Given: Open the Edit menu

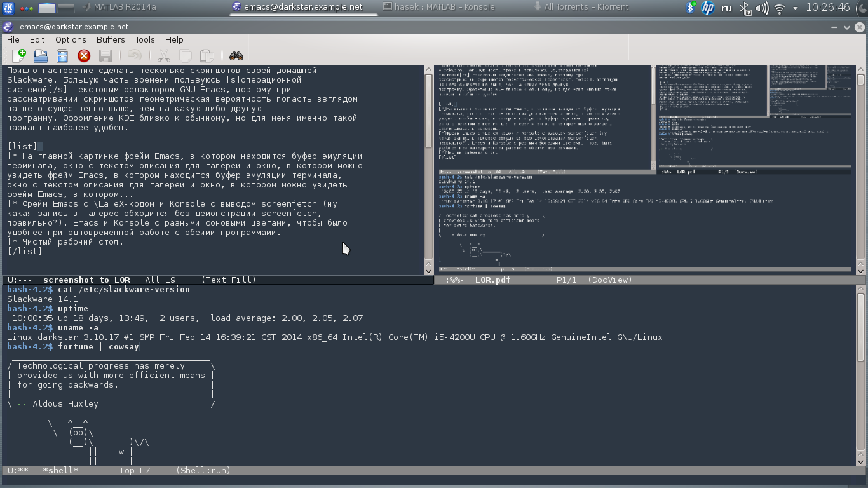Looking at the screenshot, I should (37, 39).
